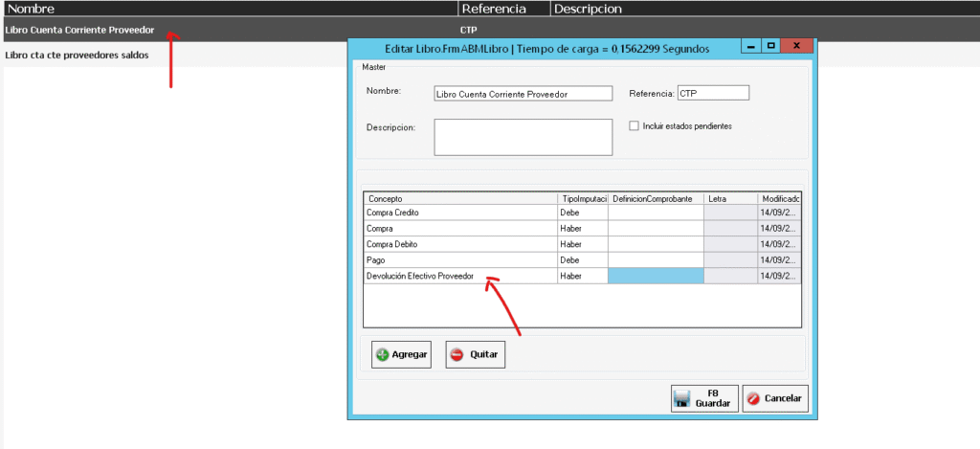The image size is (980, 449).
Task: Click the Descripcion text area
Action: (522, 136)
